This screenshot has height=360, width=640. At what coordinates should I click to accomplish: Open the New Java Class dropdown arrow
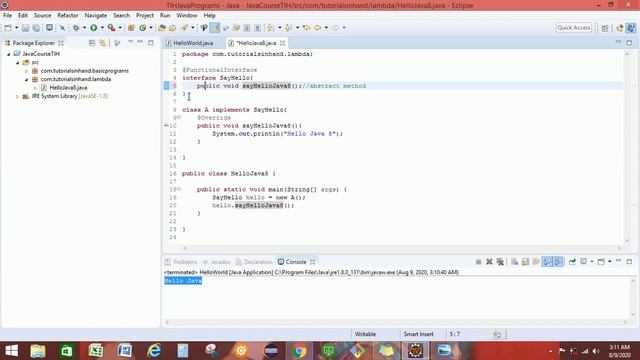[x=151, y=28]
